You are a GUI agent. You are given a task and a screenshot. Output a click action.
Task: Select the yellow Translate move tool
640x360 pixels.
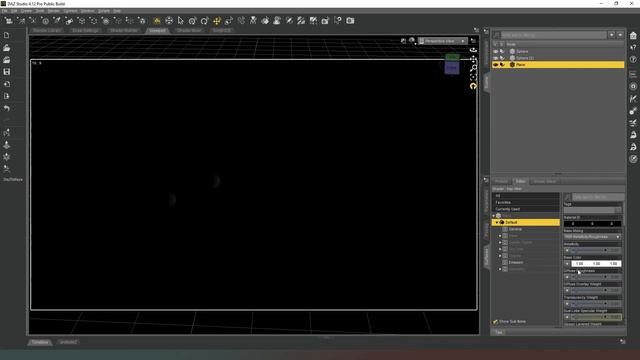217,21
